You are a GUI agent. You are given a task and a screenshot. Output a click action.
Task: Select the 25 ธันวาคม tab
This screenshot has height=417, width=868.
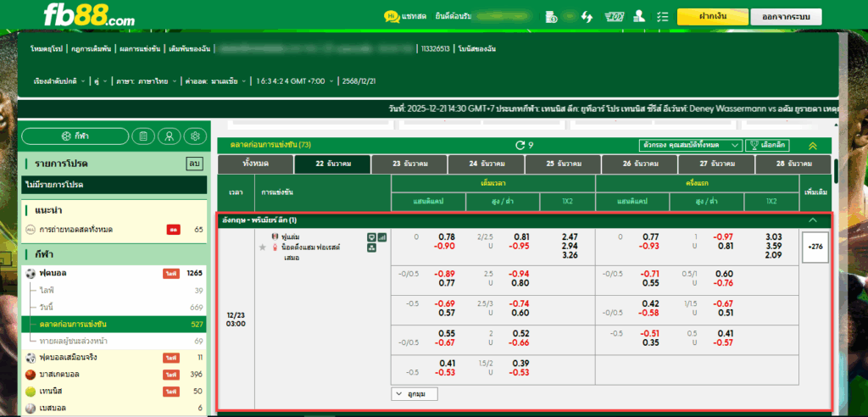[563, 164]
